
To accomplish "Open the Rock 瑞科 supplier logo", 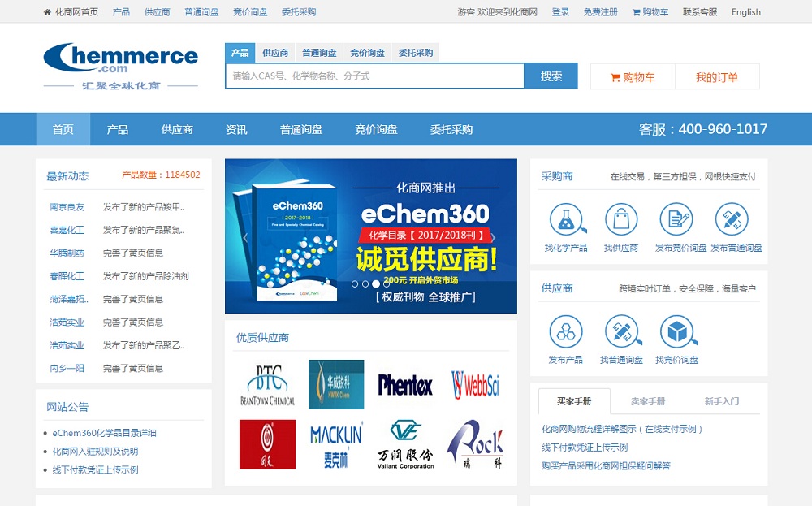I will coord(475,444).
